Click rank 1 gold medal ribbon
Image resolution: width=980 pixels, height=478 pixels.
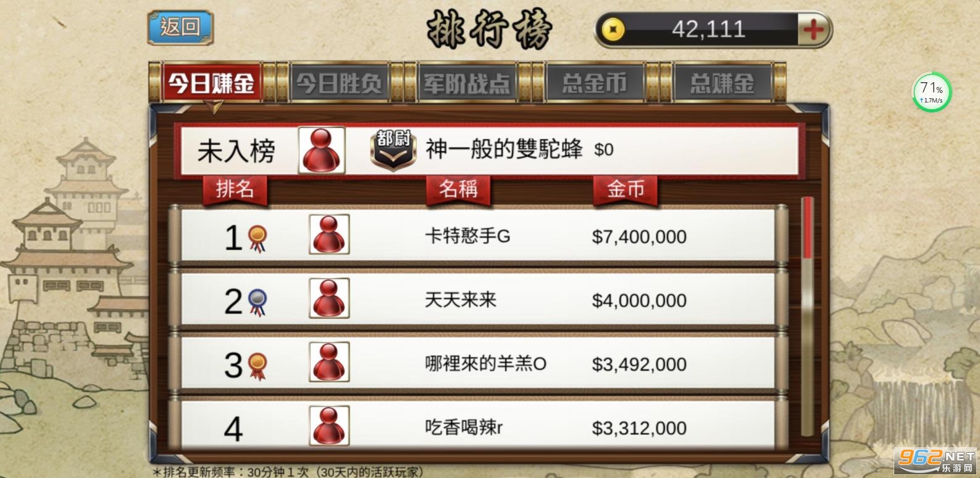(258, 238)
